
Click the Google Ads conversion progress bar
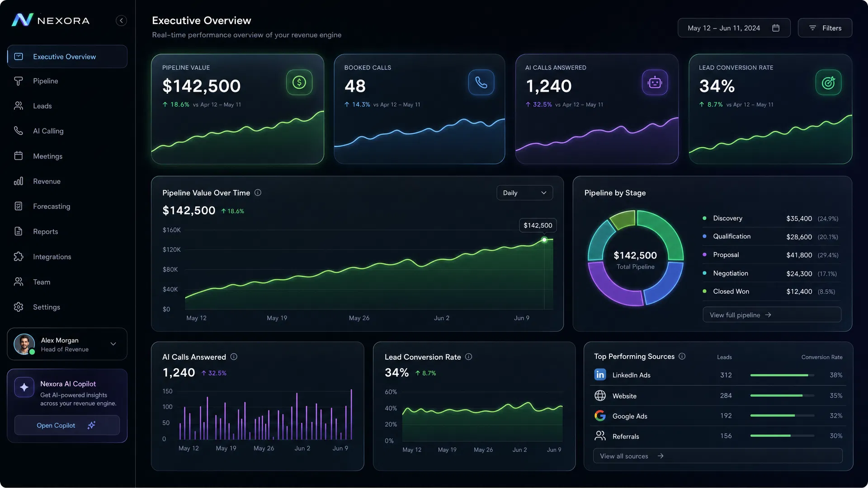[782, 415]
